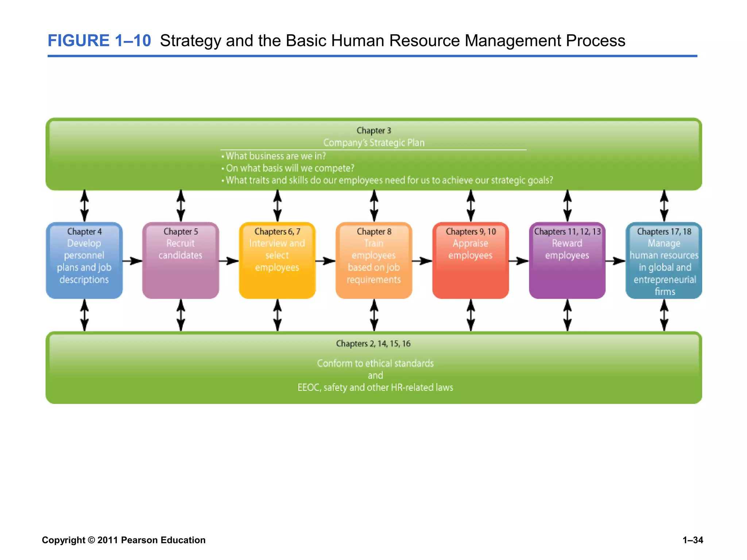Click arrow between Recruit and Interview boxes

pos(229,261)
